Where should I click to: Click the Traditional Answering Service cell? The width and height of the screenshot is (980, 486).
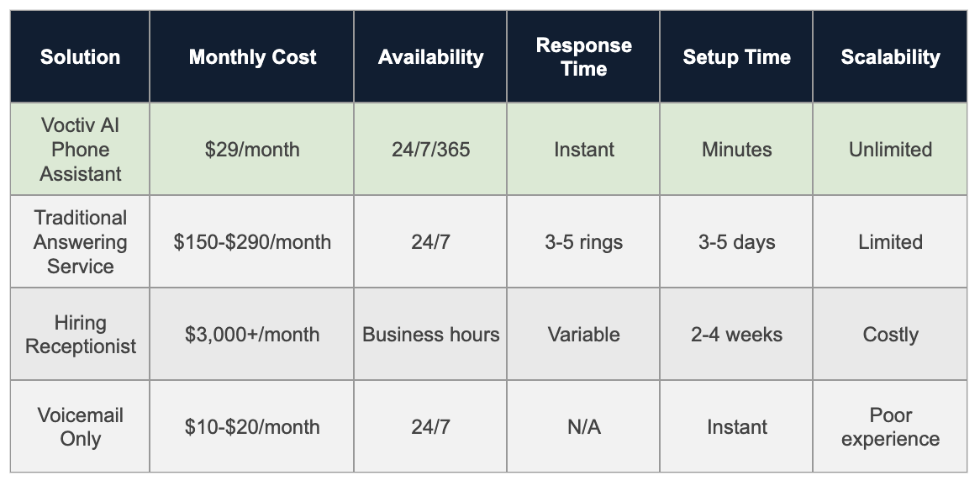pyautogui.click(x=81, y=242)
